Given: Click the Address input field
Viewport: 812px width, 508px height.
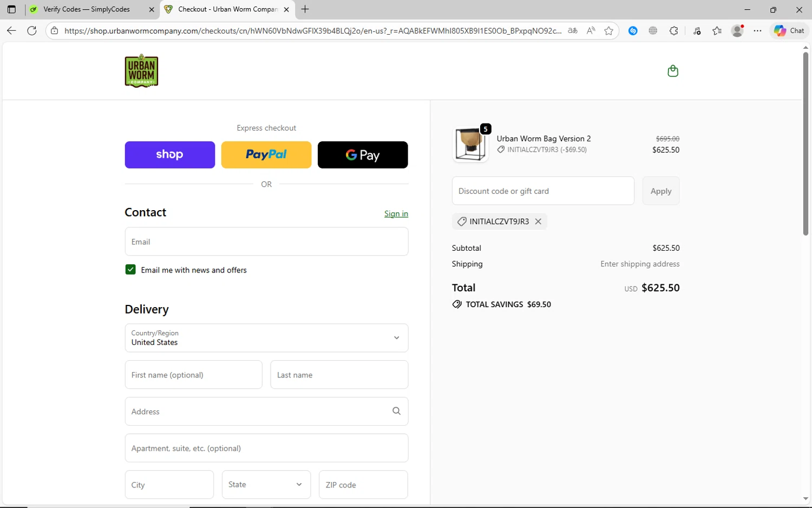Looking at the screenshot, I should pos(266,412).
